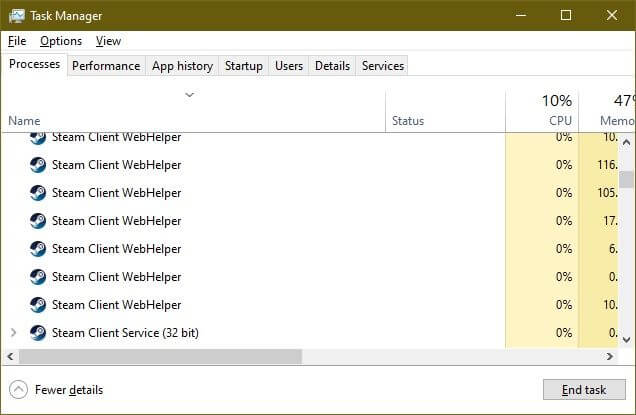
Task: Select the Details tab
Action: [332, 66]
